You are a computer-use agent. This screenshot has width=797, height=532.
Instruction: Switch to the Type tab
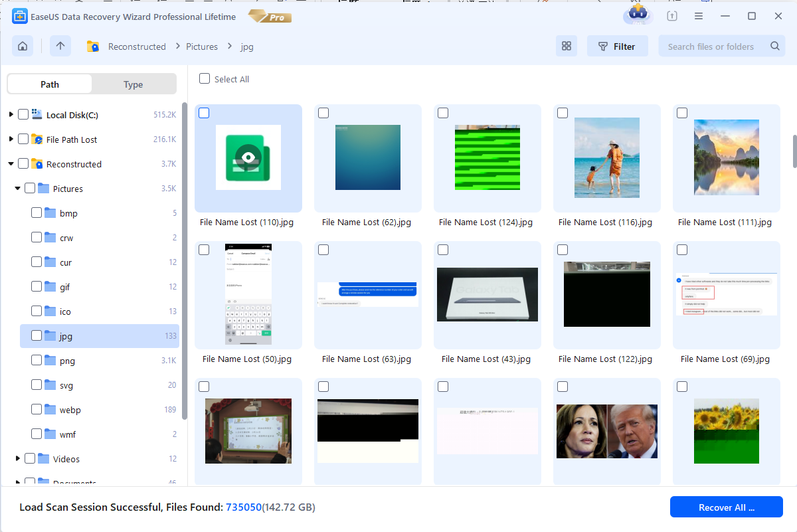pos(133,84)
